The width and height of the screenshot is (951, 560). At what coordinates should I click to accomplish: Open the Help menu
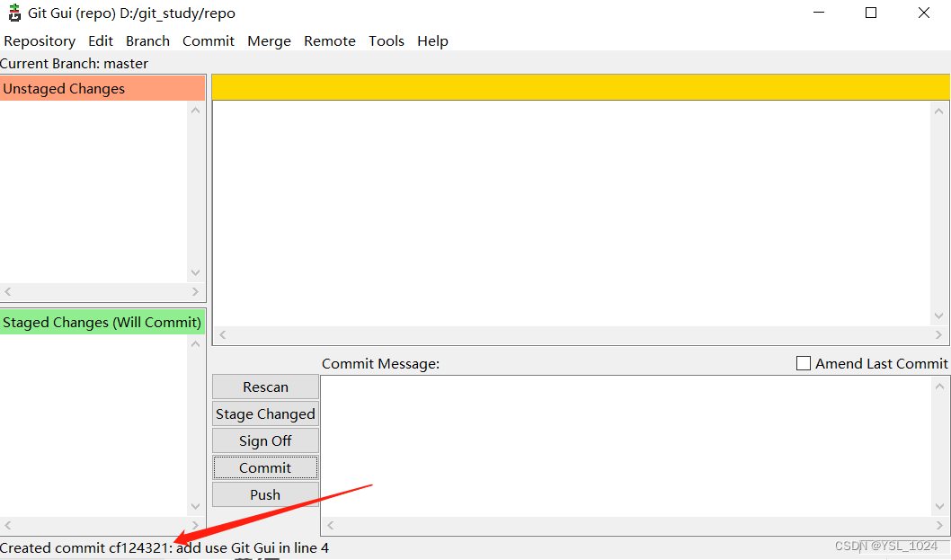(432, 41)
